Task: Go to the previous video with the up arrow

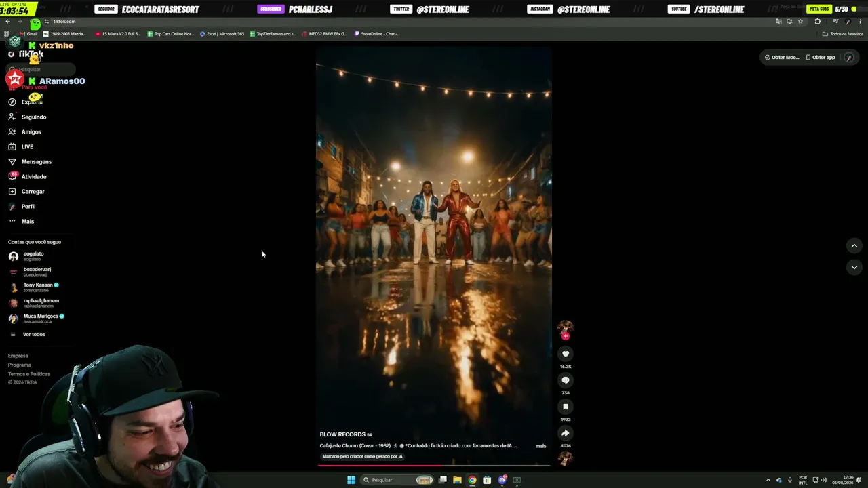Action: coord(854,245)
